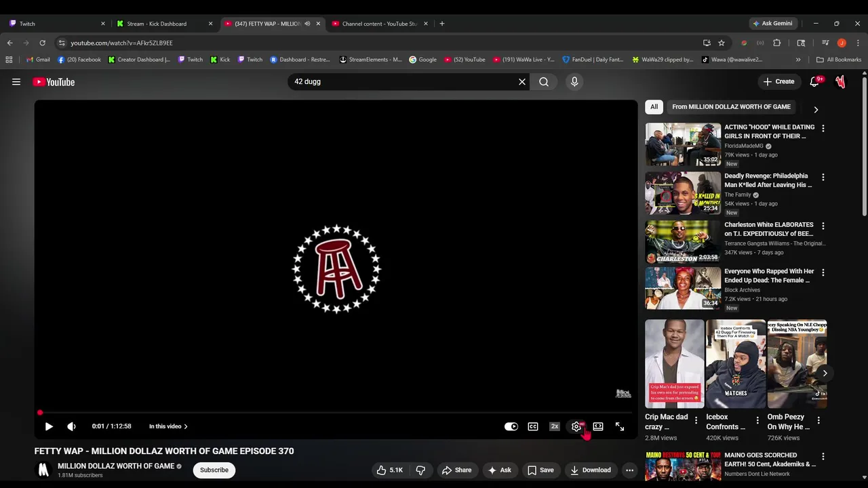Mute the video volume
The width and height of the screenshot is (868, 488).
point(71,426)
